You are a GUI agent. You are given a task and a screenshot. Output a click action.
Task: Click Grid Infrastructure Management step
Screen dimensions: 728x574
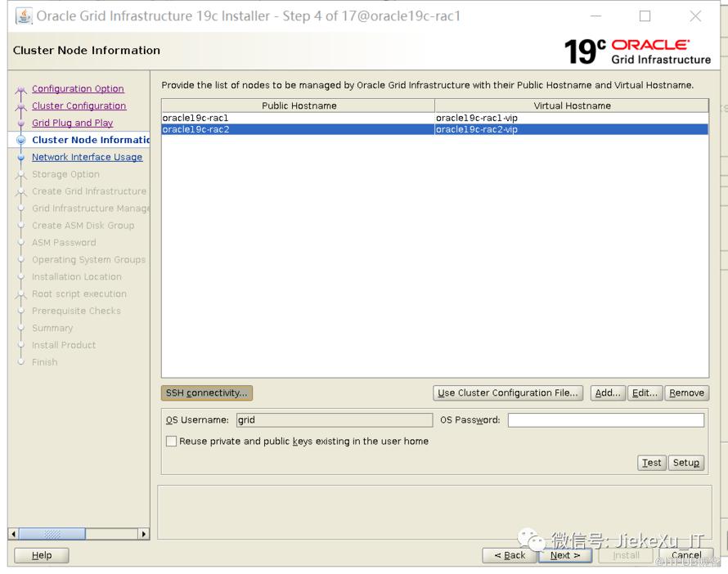tap(91, 209)
